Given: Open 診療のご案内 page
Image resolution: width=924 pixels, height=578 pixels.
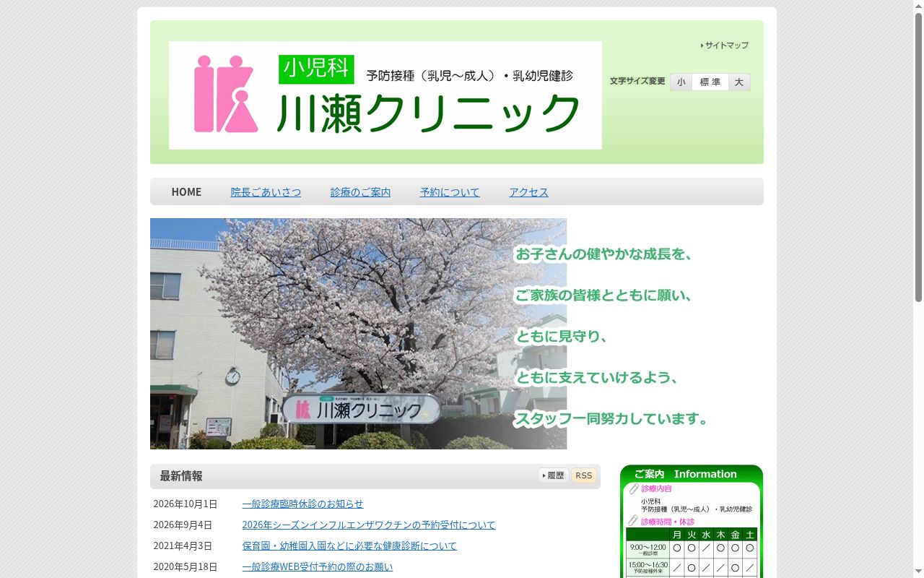Looking at the screenshot, I should pos(360,192).
